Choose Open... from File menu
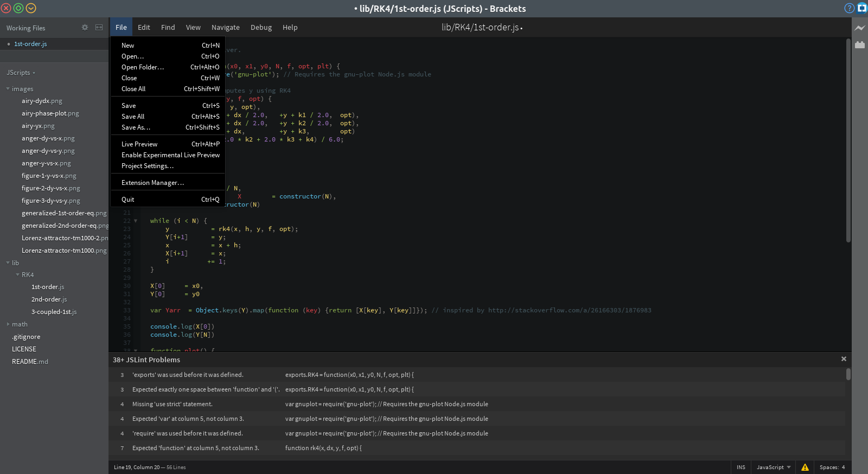 [x=168, y=56]
